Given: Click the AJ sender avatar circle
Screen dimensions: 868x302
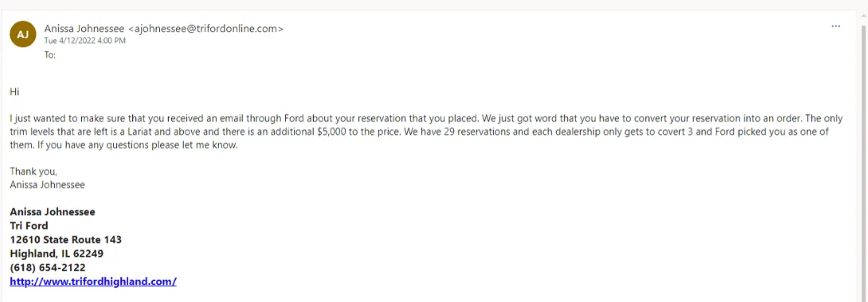Looking at the screenshot, I should pyautogui.click(x=23, y=33).
